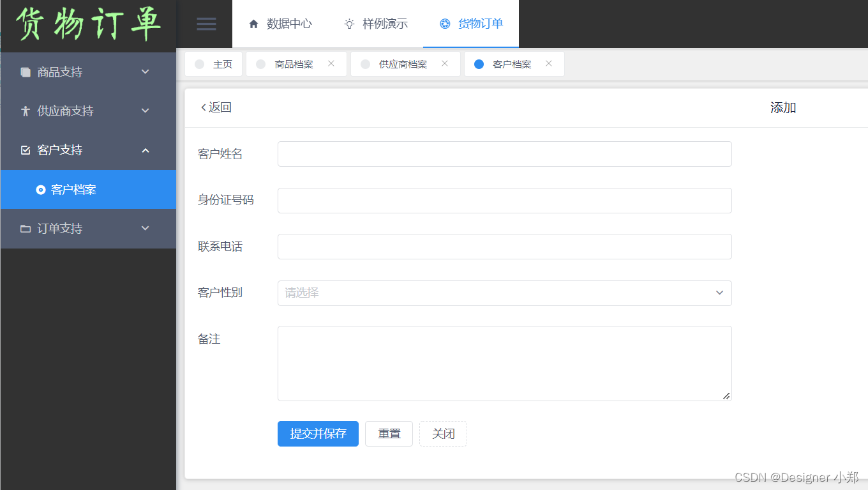Click the 提交并保存 button
The height and width of the screenshot is (490, 868).
coord(318,434)
